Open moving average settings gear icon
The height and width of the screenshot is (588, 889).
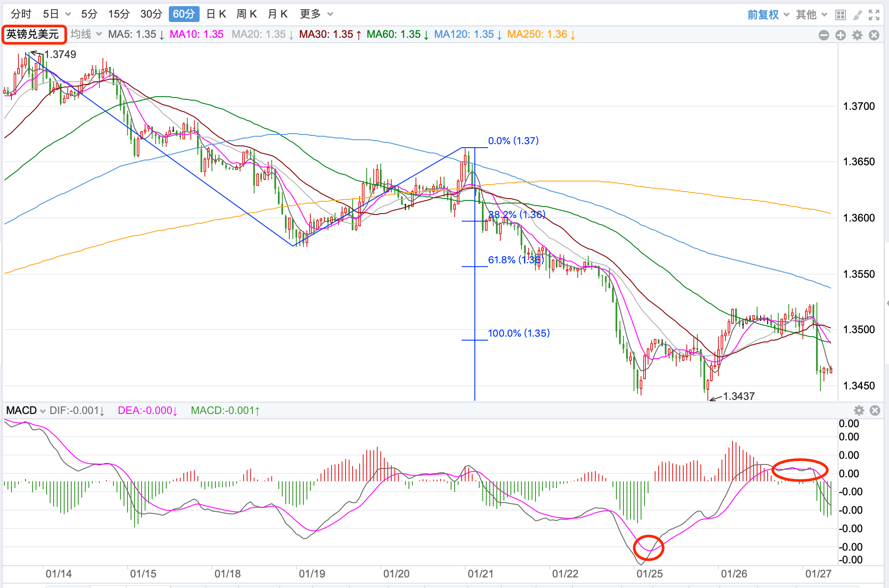pyautogui.click(x=857, y=35)
